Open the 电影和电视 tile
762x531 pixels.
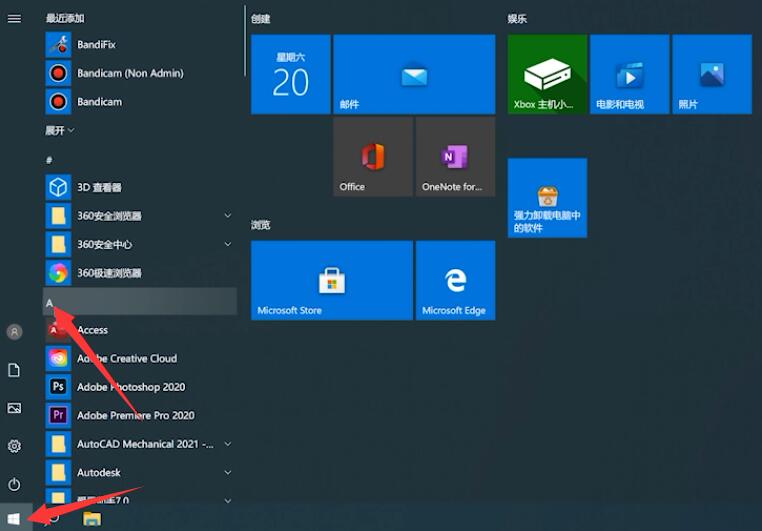pos(629,74)
